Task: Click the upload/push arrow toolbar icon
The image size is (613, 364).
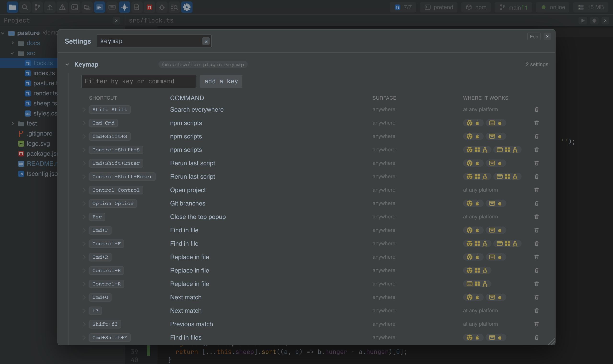Action: [x=50, y=7]
